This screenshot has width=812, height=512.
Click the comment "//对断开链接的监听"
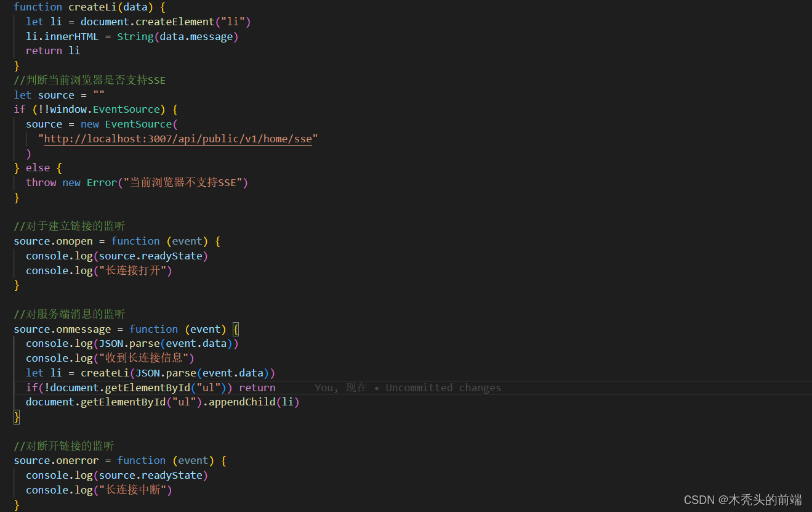(64, 446)
